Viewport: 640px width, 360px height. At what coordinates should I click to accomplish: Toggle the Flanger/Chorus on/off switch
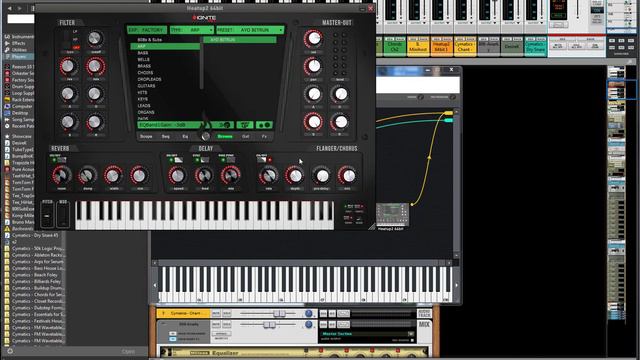coord(264,160)
